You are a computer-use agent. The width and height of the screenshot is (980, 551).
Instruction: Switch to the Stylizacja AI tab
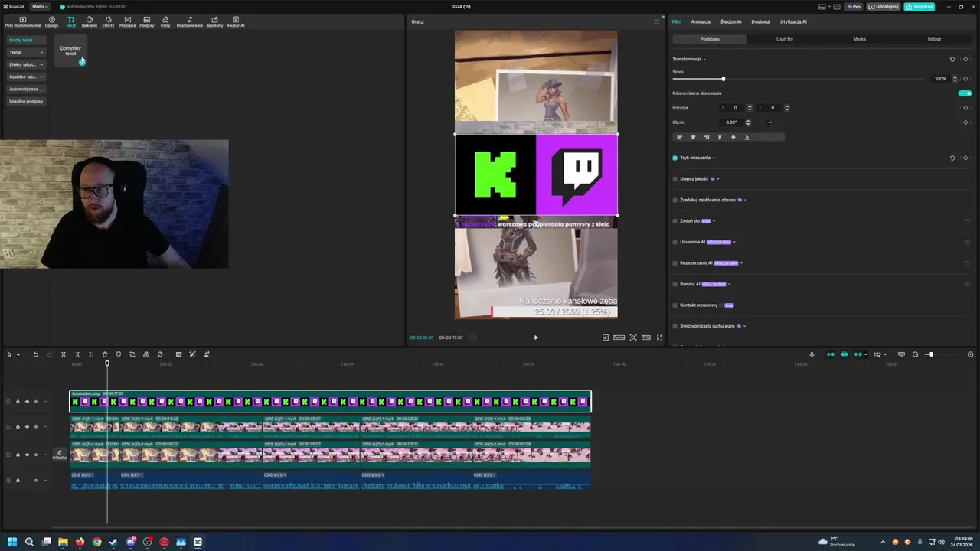coord(793,21)
